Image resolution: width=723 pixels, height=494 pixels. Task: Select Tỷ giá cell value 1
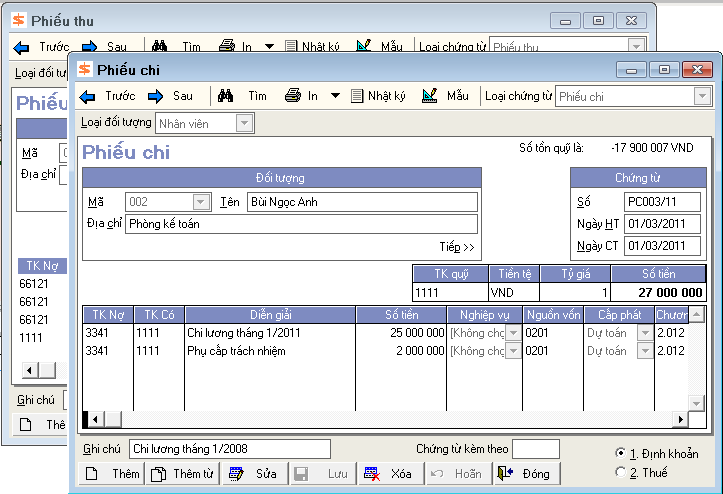click(x=575, y=292)
